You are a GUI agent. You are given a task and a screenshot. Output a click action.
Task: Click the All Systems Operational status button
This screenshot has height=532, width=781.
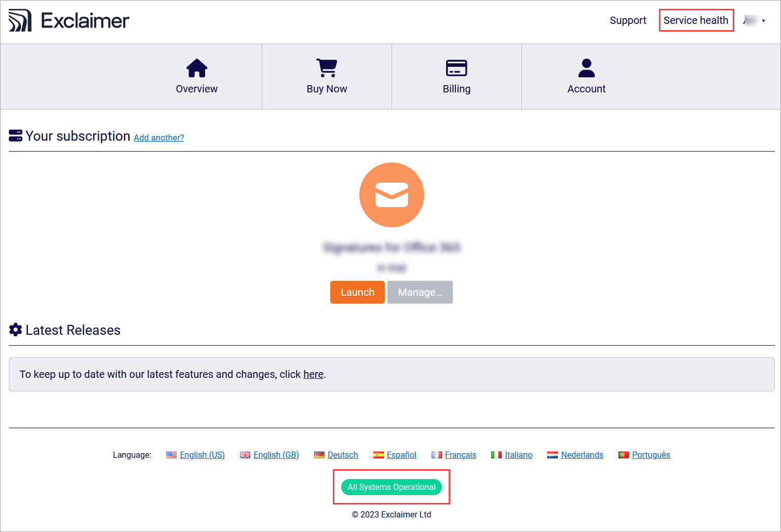(x=392, y=487)
